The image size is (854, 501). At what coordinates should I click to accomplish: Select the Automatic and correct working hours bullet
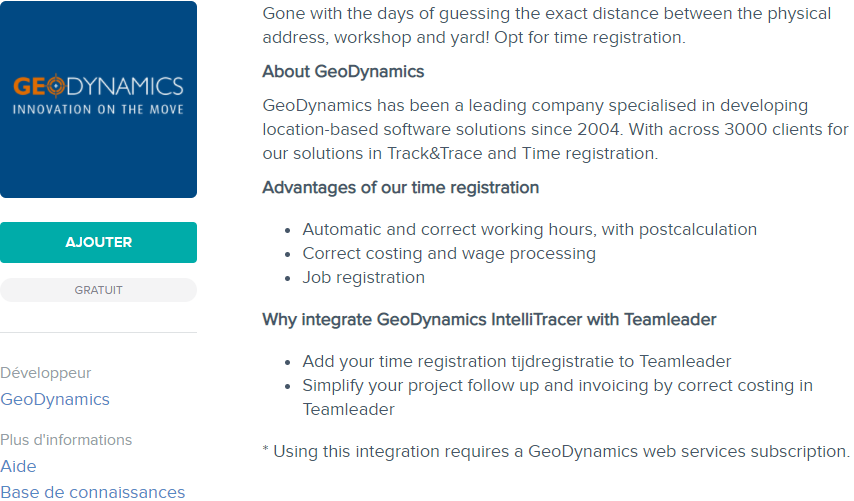[x=529, y=229]
